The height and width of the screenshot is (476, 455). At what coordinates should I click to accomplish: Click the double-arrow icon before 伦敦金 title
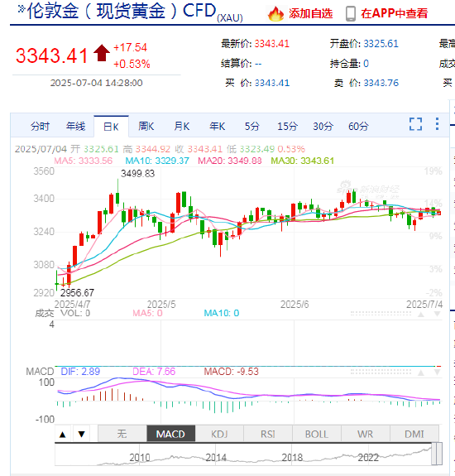click(x=22, y=9)
